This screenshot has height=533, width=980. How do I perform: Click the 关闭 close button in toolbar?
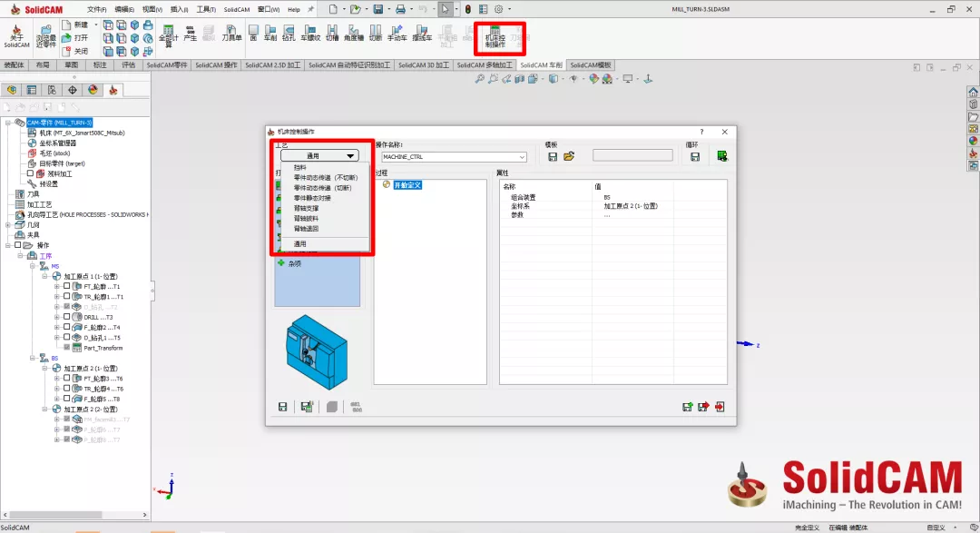point(75,51)
